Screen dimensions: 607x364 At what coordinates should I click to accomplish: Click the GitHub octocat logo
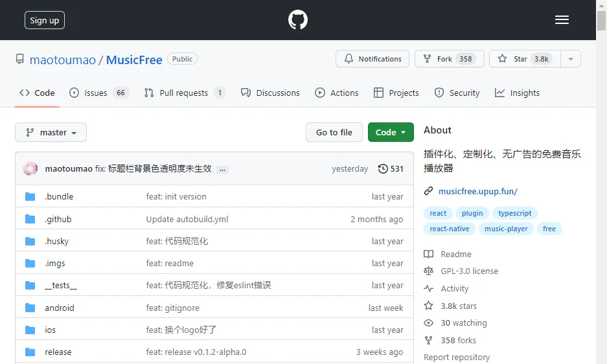click(x=298, y=19)
